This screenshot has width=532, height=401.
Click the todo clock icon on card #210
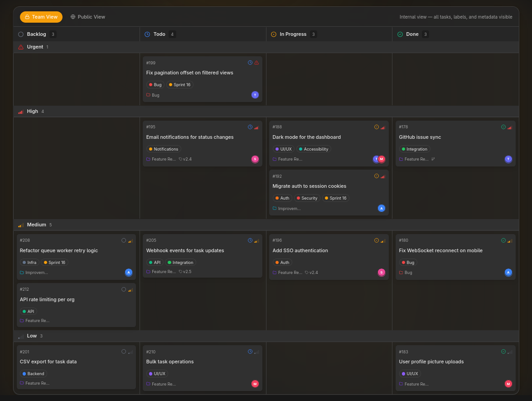(x=250, y=352)
